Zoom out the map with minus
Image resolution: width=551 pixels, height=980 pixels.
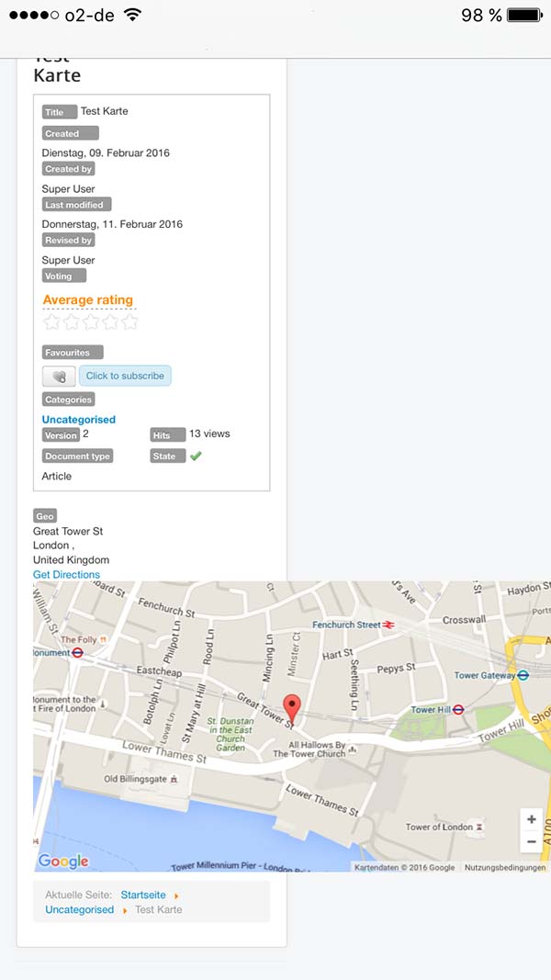tap(532, 842)
